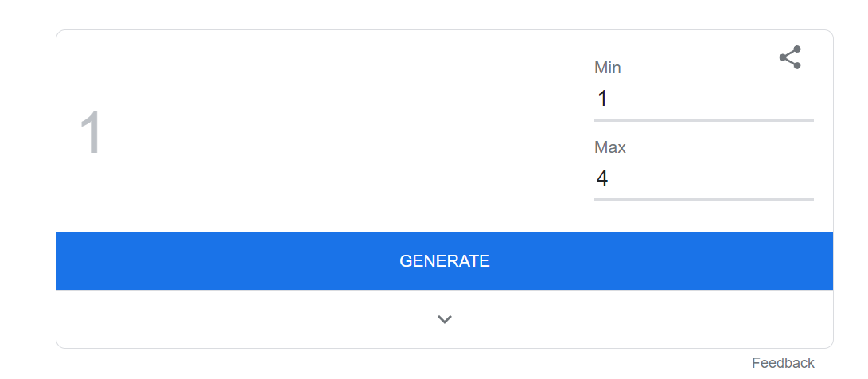This screenshot has height=379, width=868.
Task: Open sharing options for the number generator
Action: [x=790, y=57]
